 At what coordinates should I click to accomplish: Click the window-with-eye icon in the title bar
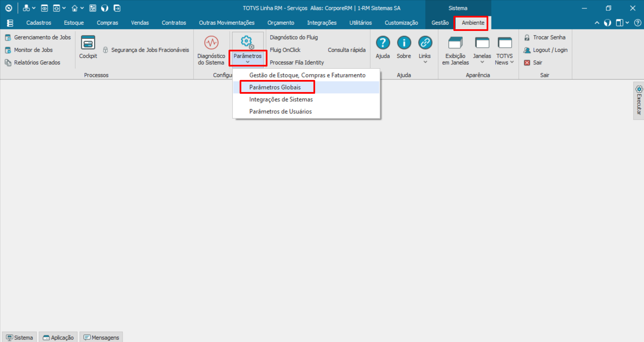coord(44,8)
